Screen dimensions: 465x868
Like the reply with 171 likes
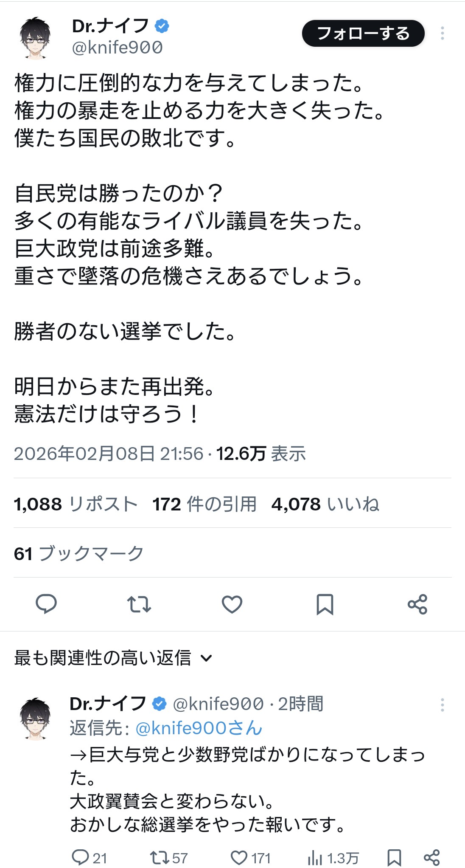click(239, 857)
